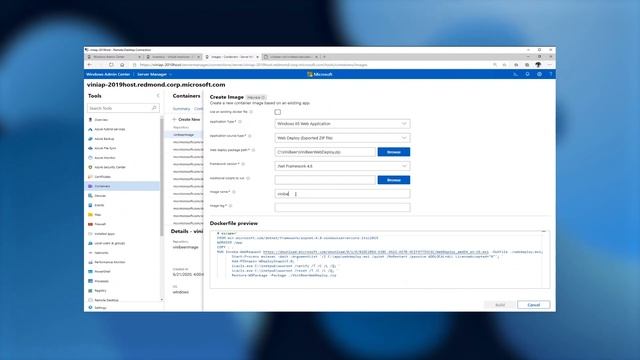Open Azure Security Center tool

click(x=122, y=167)
